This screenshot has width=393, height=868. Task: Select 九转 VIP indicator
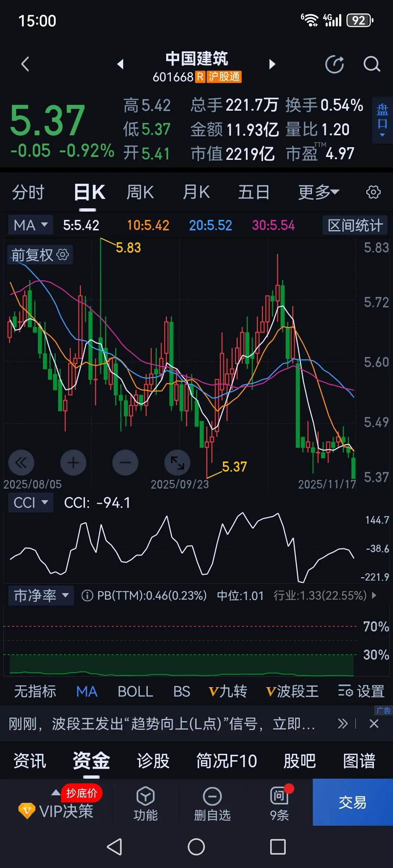pyautogui.click(x=228, y=691)
